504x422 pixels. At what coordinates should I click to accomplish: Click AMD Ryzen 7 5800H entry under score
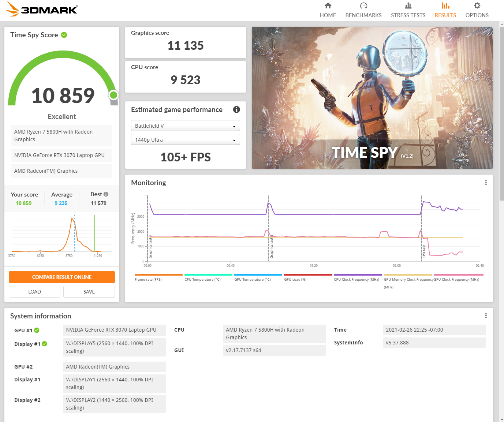(62, 136)
